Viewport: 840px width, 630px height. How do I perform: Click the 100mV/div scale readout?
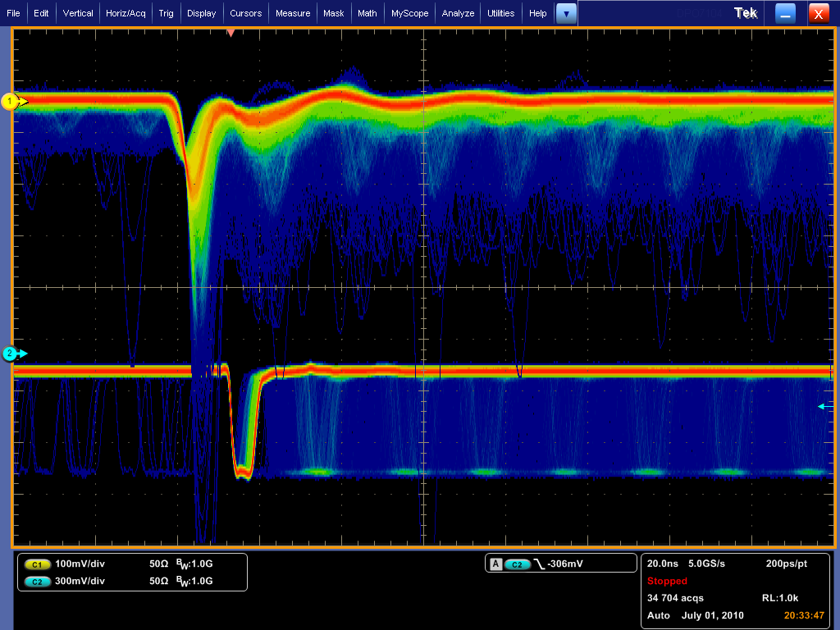[x=80, y=564]
